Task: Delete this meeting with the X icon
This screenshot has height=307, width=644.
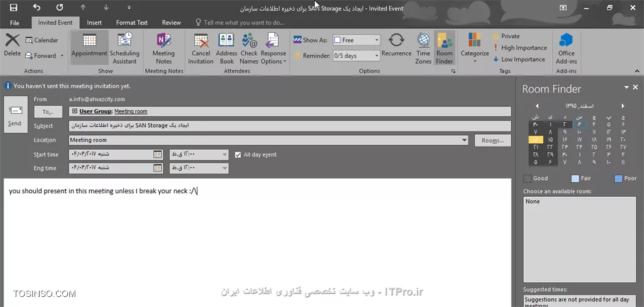Action: tap(13, 45)
